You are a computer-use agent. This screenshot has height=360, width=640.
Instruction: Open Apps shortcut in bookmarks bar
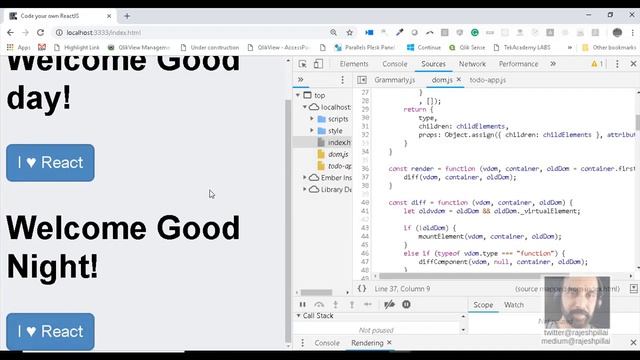(19, 47)
